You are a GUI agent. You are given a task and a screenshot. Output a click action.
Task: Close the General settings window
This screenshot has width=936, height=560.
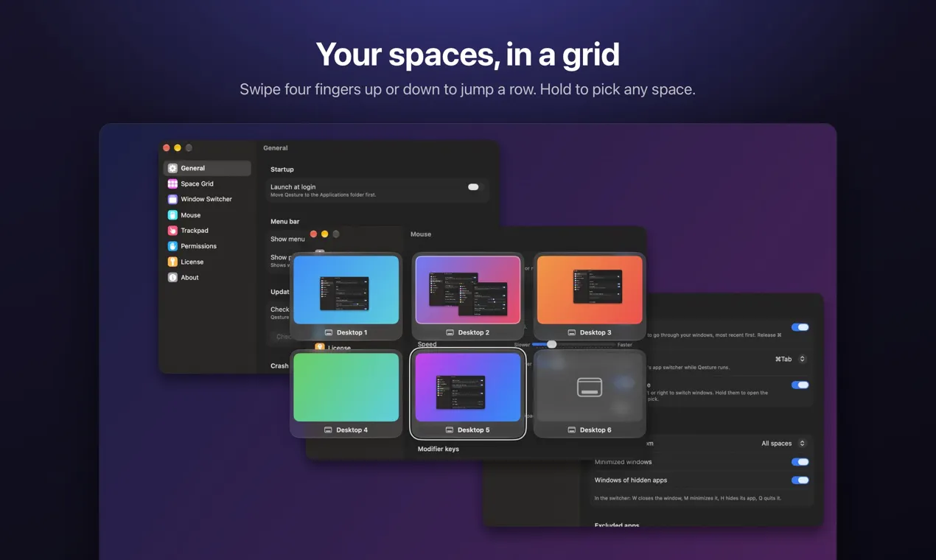click(x=167, y=148)
